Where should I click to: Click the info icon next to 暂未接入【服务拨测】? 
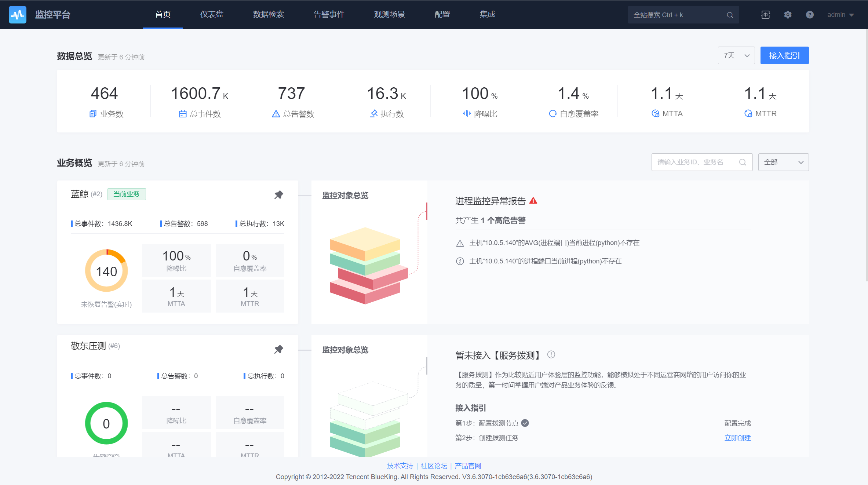pos(551,355)
